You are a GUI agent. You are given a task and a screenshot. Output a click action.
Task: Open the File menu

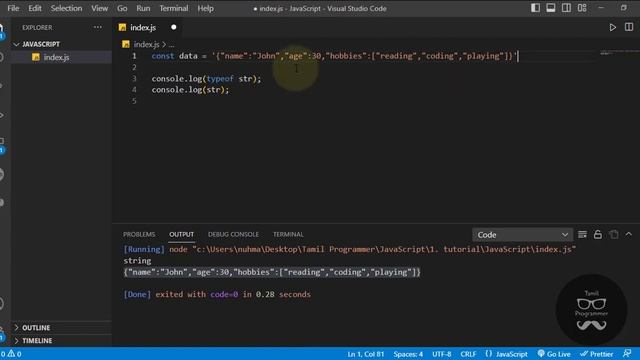point(13,8)
